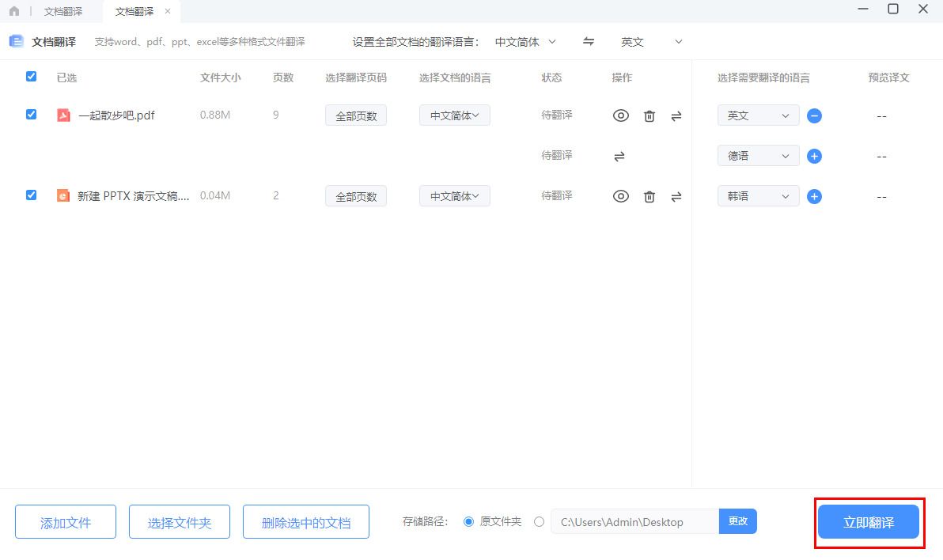Uncheck the 新建 PPTX 演示文稿 checkbox
The image size is (943, 560).
click(x=32, y=195)
